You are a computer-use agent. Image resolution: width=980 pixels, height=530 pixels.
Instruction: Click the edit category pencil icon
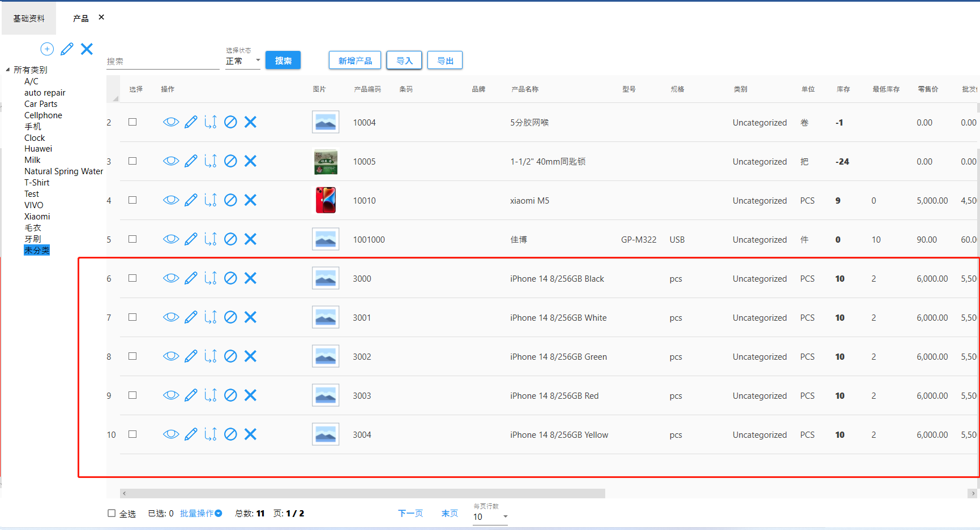point(67,49)
